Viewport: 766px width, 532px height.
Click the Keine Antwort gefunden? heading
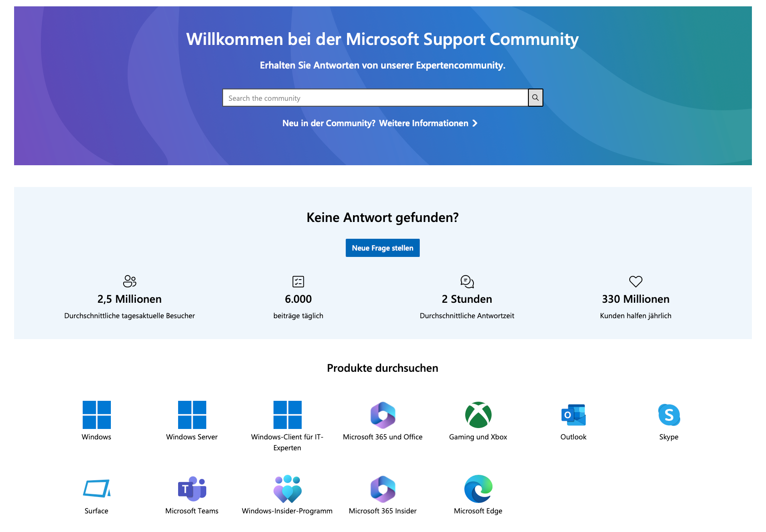[383, 217]
